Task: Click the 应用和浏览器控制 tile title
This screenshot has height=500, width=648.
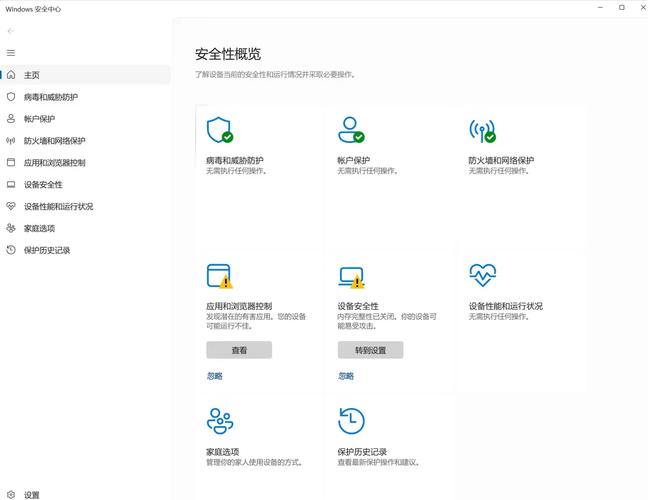Action: point(239,306)
